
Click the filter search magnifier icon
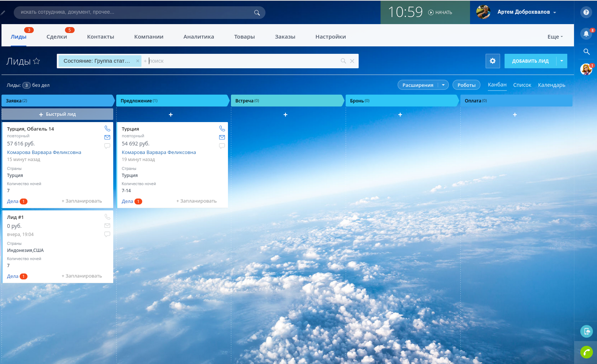[x=343, y=61]
